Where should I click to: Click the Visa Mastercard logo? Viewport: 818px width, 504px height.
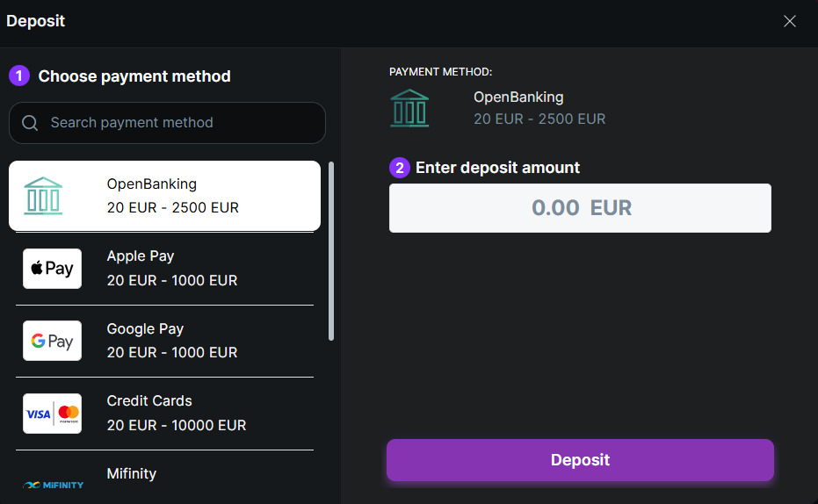52,413
